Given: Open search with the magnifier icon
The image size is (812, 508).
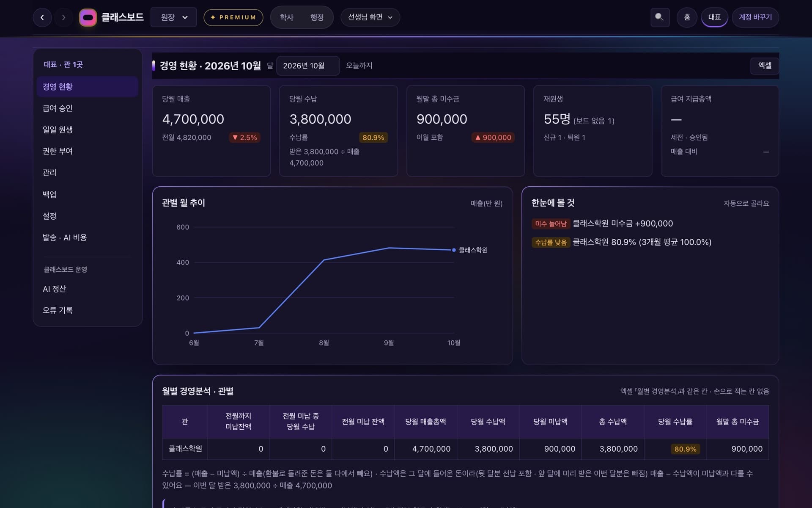Looking at the screenshot, I should [660, 17].
